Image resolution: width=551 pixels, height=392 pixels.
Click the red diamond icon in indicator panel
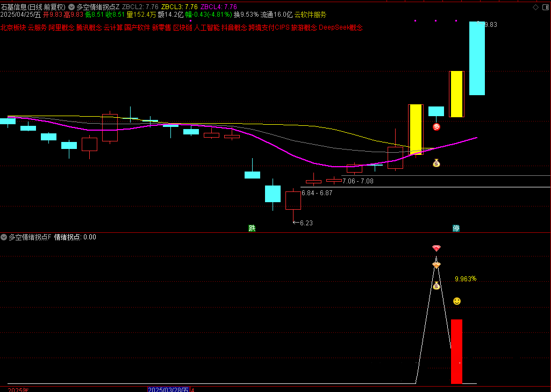point(436,248)
